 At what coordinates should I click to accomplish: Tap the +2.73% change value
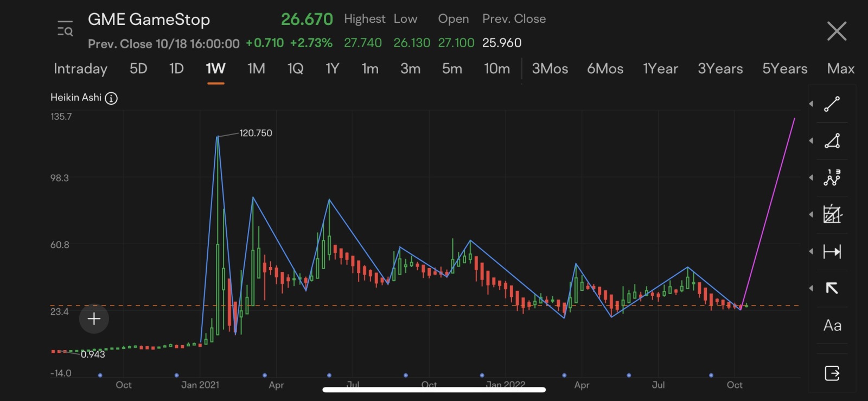click(311, 43)
